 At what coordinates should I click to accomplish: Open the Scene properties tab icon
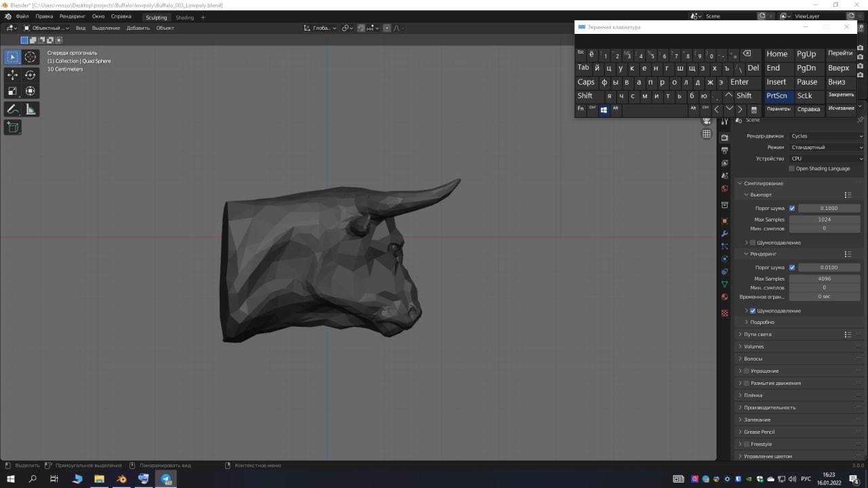coord(724,176)
